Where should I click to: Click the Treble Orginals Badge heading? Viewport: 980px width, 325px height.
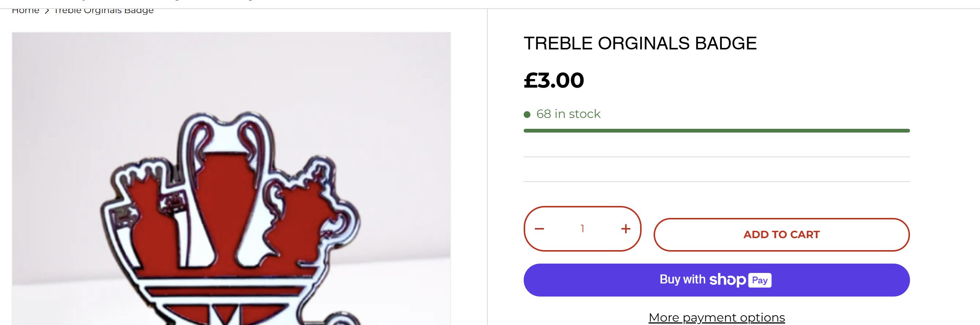[x=640, y=43]
